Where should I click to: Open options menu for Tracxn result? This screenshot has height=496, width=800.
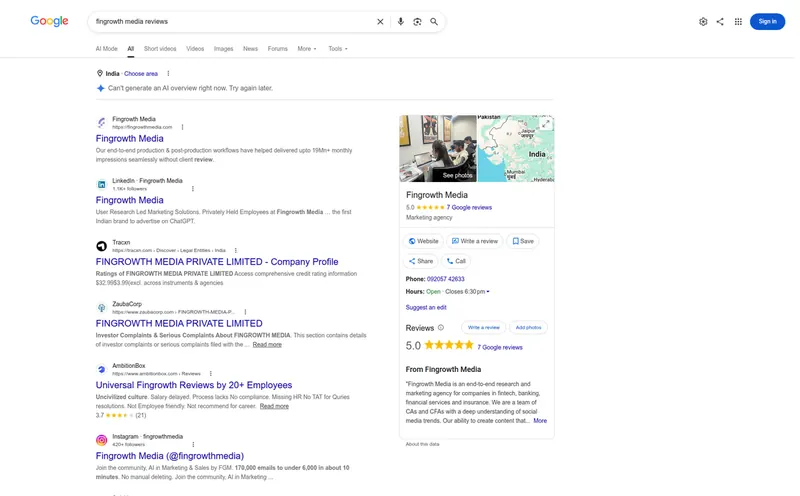pos(236,251)
